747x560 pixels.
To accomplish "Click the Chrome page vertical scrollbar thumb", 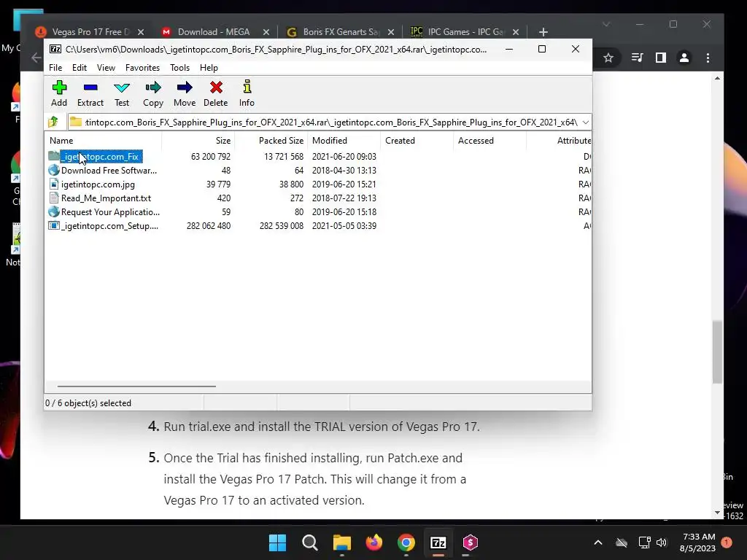I will (x=718, y=352).
